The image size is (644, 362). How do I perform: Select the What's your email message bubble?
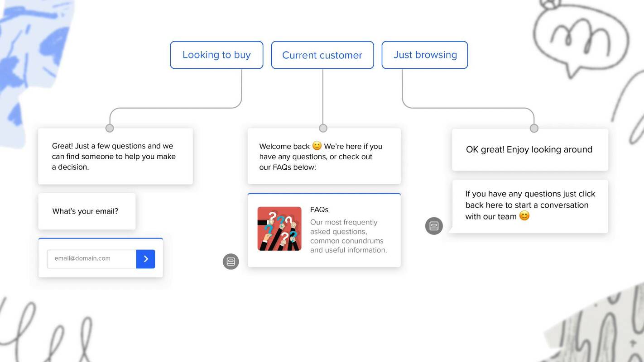pyautogui.click(x=86, y=211)
